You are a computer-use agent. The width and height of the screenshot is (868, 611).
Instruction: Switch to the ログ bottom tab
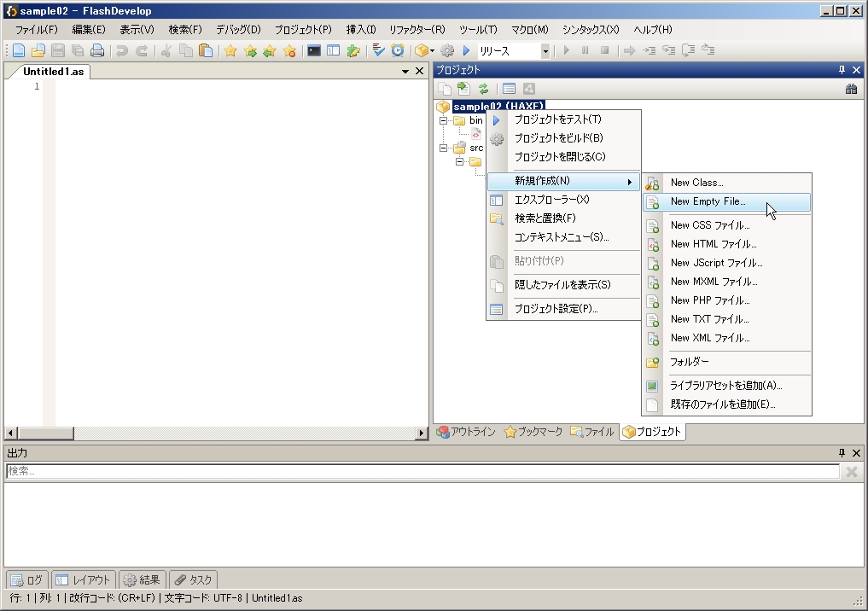coord(27,580)
